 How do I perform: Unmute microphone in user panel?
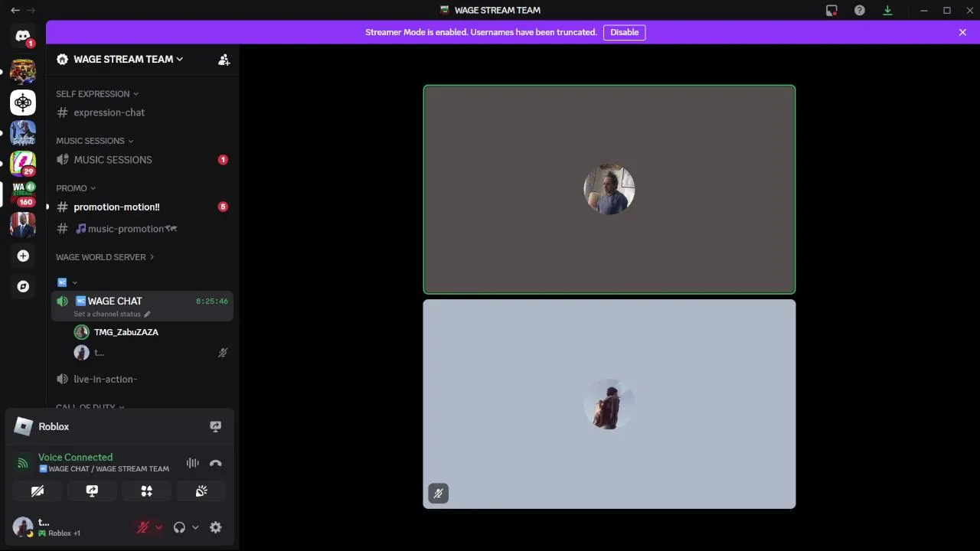tap(142, 527)
